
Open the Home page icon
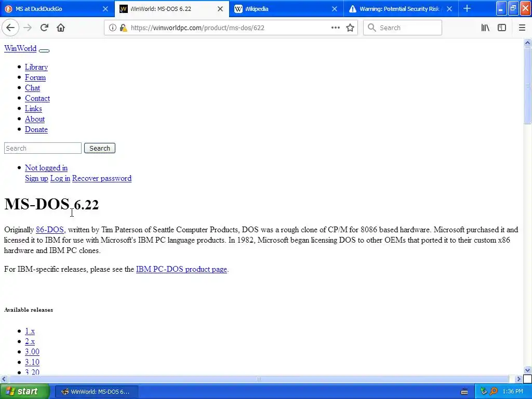pos(61,28)
